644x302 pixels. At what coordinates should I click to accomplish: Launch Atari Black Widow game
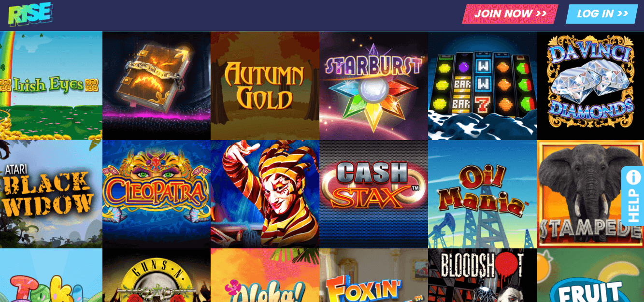51,194
